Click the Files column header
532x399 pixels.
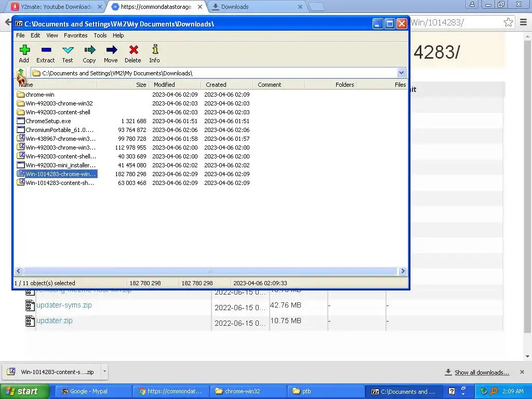tap(382, 85)
